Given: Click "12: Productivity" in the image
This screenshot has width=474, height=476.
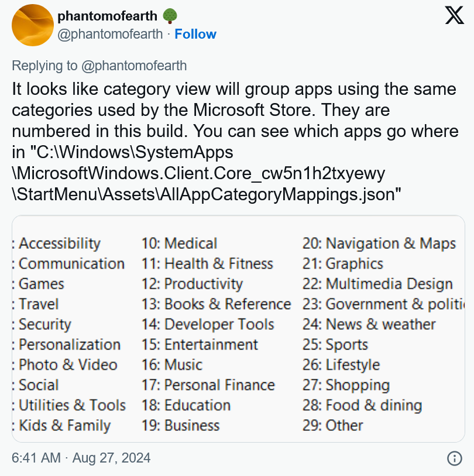Looking at the screenshot, I should tap(192, 284).
